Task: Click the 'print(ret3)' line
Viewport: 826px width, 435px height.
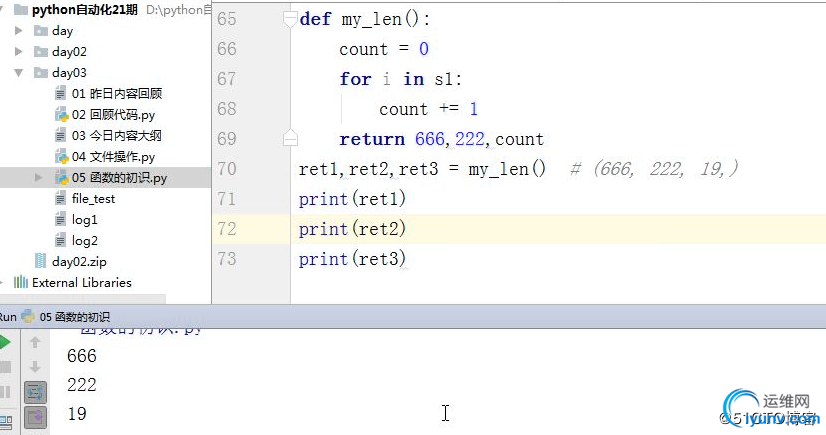Action: tap(352, 259)
